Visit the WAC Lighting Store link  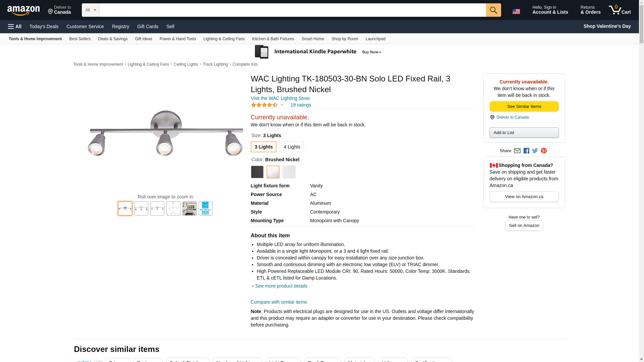tap(280, 98)
